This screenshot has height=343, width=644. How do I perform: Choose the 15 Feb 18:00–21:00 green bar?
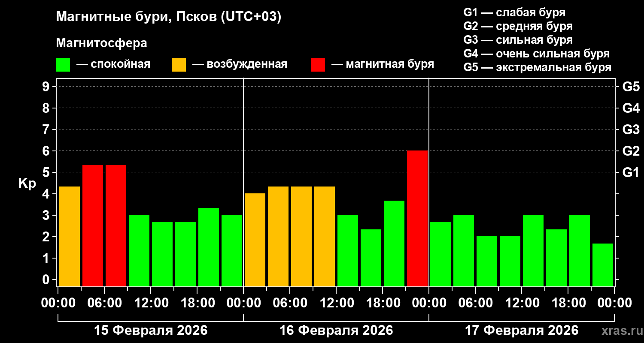coord(209,247)
